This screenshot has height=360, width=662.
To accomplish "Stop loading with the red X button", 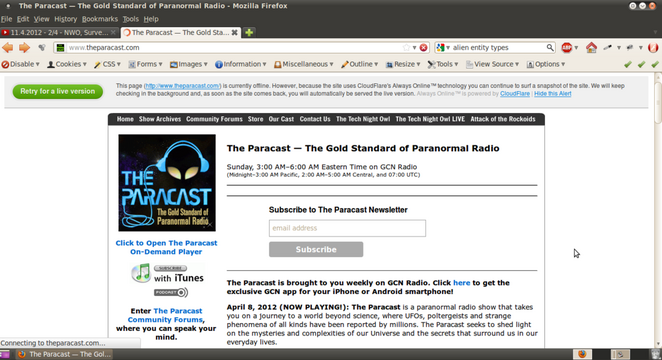I will [x=423, y=48].
